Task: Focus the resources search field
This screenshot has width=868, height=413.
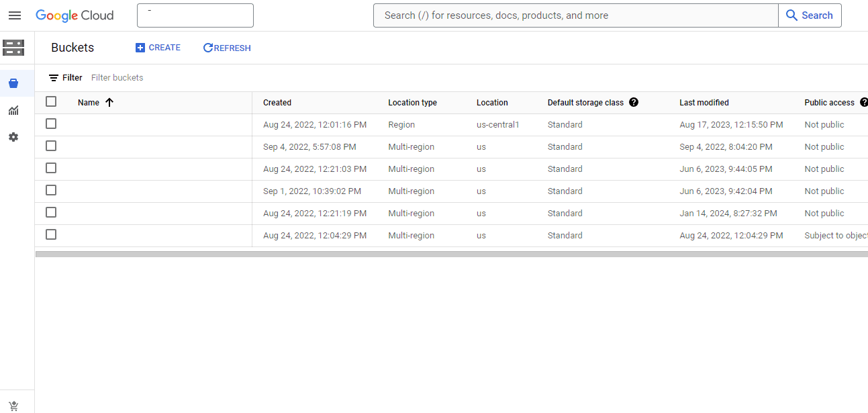Action: [x=576, y=15]
